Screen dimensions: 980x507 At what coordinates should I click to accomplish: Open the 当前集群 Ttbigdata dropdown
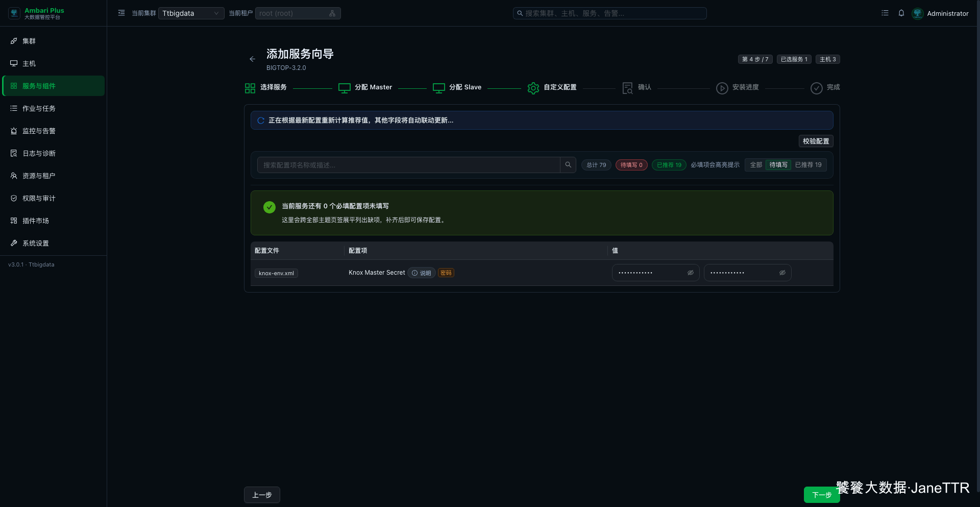click(x=191, y=13)
